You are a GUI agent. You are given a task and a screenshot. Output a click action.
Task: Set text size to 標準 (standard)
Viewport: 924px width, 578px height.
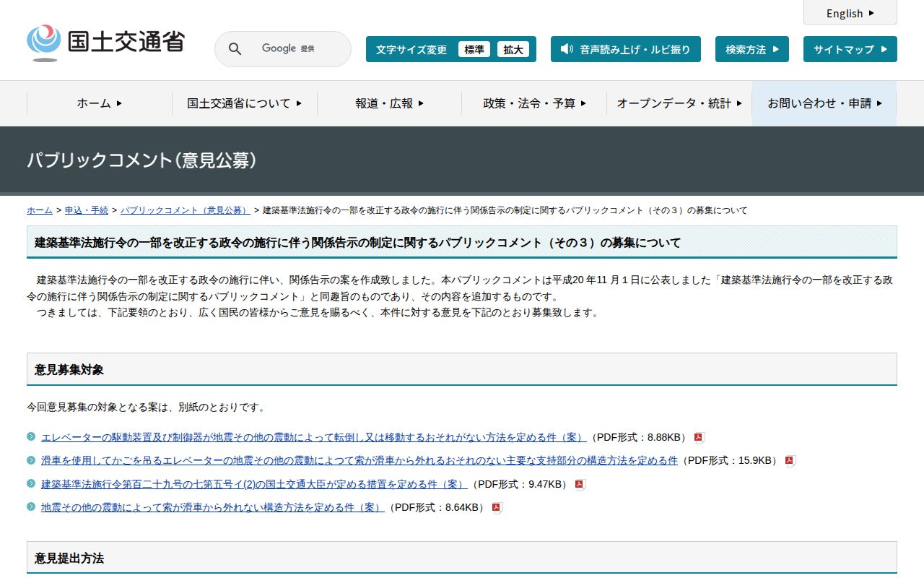pyautogui.click(x=474, y=49)
